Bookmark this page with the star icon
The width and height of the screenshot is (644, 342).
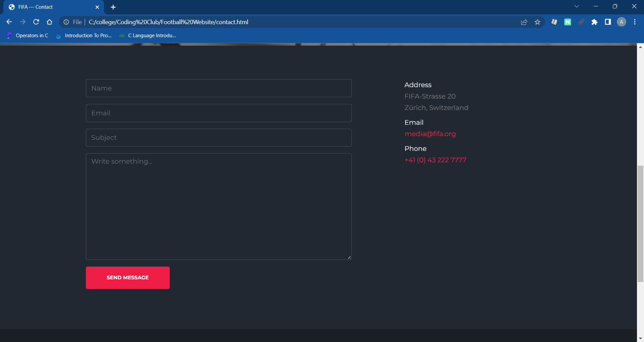click(538, 22)
